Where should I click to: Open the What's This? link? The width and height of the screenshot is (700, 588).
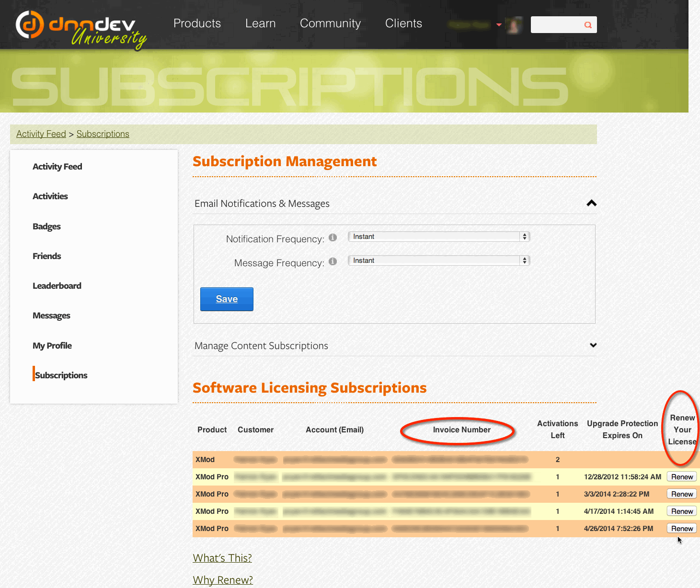coord(222,558)
